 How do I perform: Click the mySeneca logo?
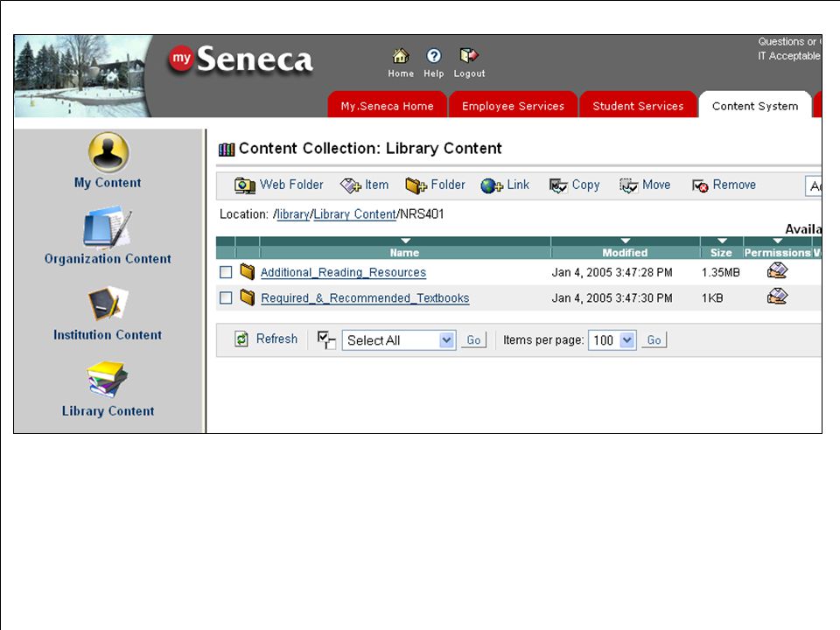[241, 59]
